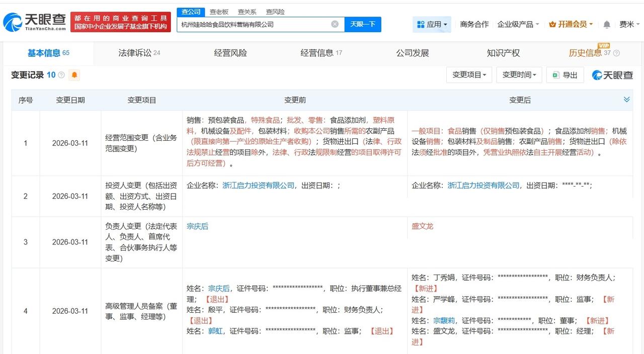Screen dimensions: 644x354
Task: Open the 变更时间 filter dropdown
Action: tap(519, 74)
